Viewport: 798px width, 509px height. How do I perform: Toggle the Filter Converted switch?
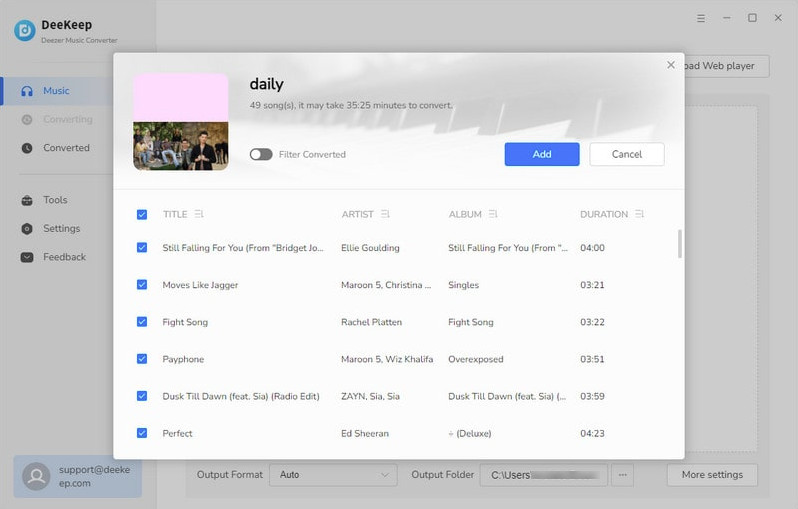click(261, 154)
